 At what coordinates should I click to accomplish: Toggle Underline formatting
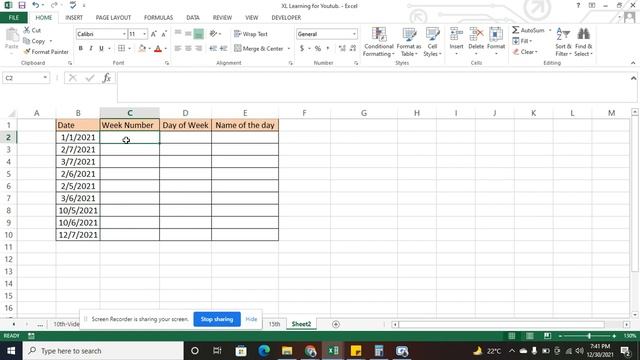pyautogui.click(x=101, y=49)
